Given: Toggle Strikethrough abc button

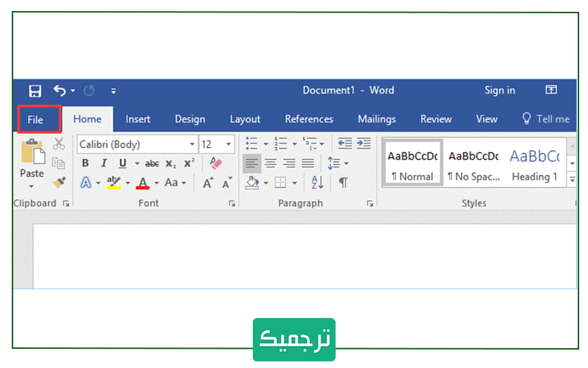Looking at the screenshot, I should [x=152, y=163].
